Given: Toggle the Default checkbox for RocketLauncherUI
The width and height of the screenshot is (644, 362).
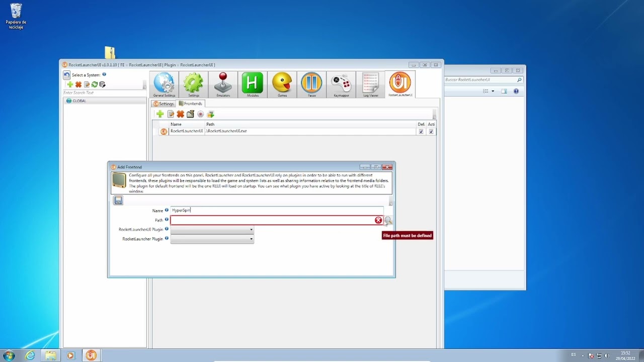Looking at the screenshot, I should click(x=421, y=131).
